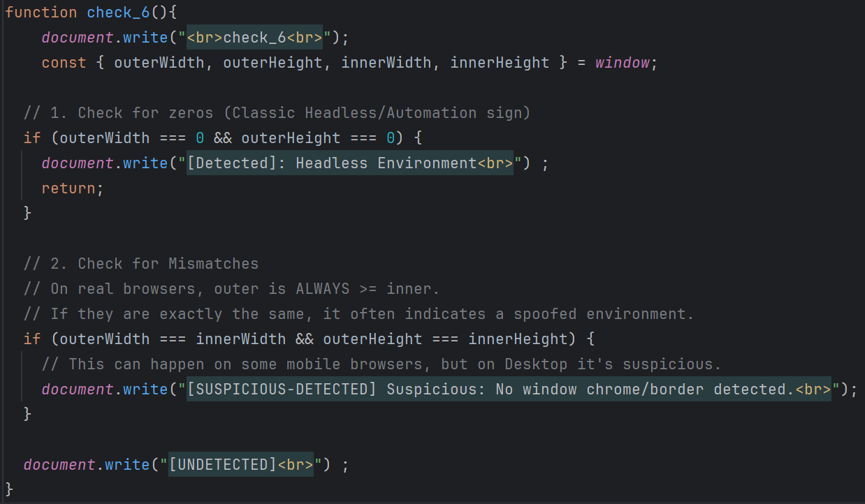Click the const keyword
Image resolution: width=865 pixels, height=504 pixels.
[64, 63]
